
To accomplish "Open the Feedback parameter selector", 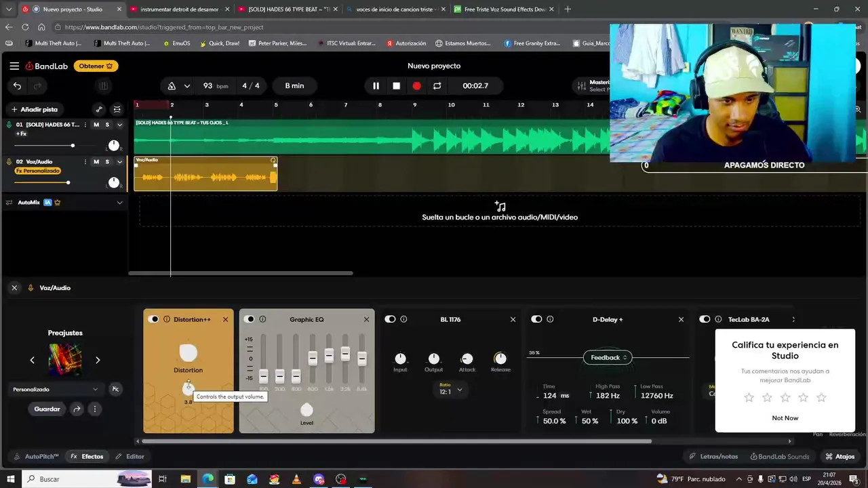I will click(608, 358).
